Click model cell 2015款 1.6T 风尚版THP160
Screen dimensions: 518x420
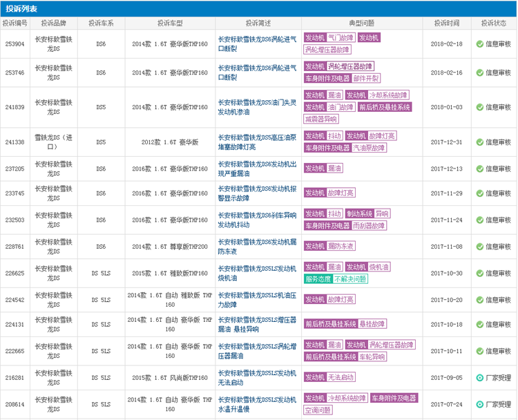click(x=170, y=378)
